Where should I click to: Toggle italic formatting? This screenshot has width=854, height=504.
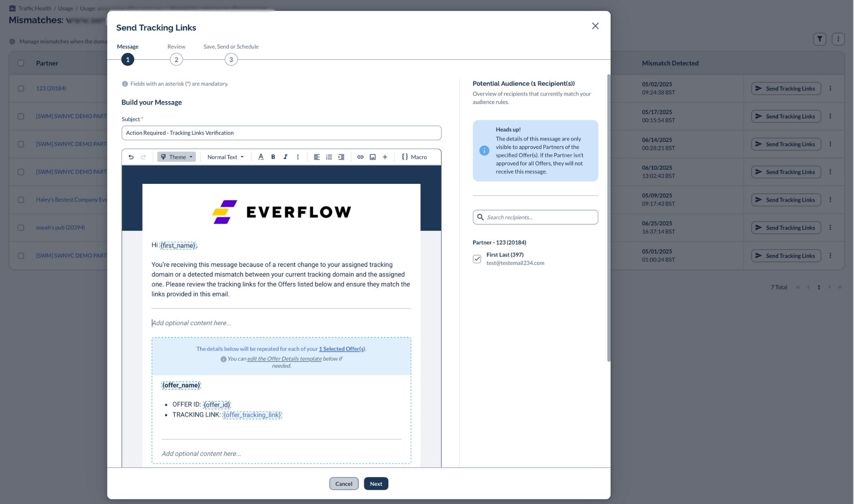tap(285, 157)
